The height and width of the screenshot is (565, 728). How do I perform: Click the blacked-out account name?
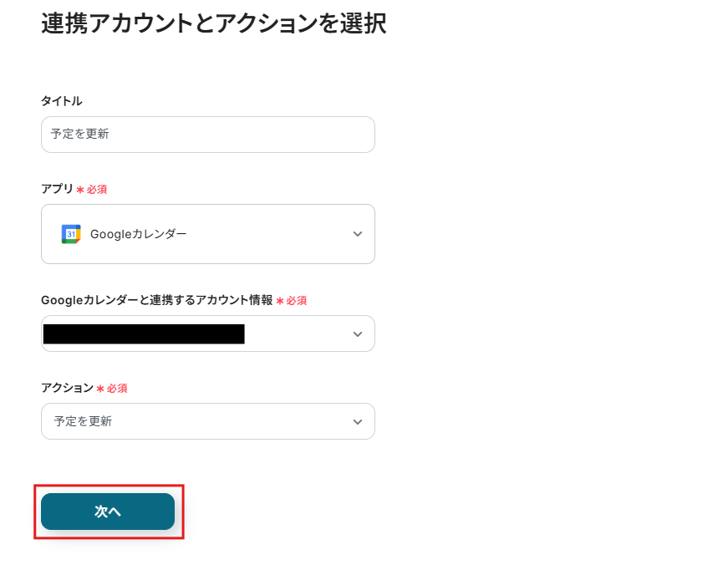point(143,334)
